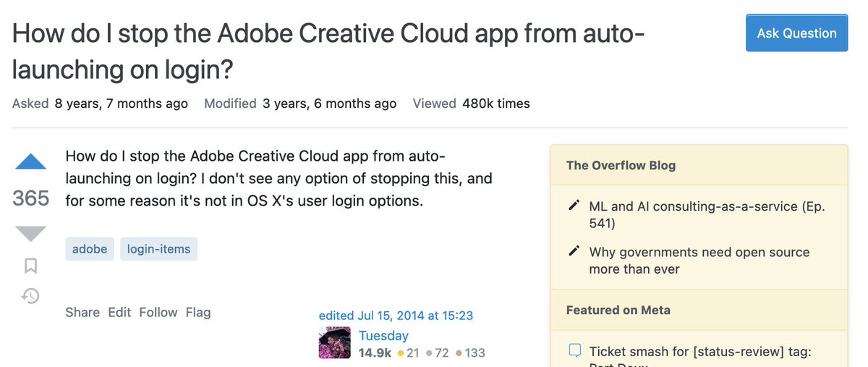
Task: Open Tuesday's user avatar
Action: 335,342
